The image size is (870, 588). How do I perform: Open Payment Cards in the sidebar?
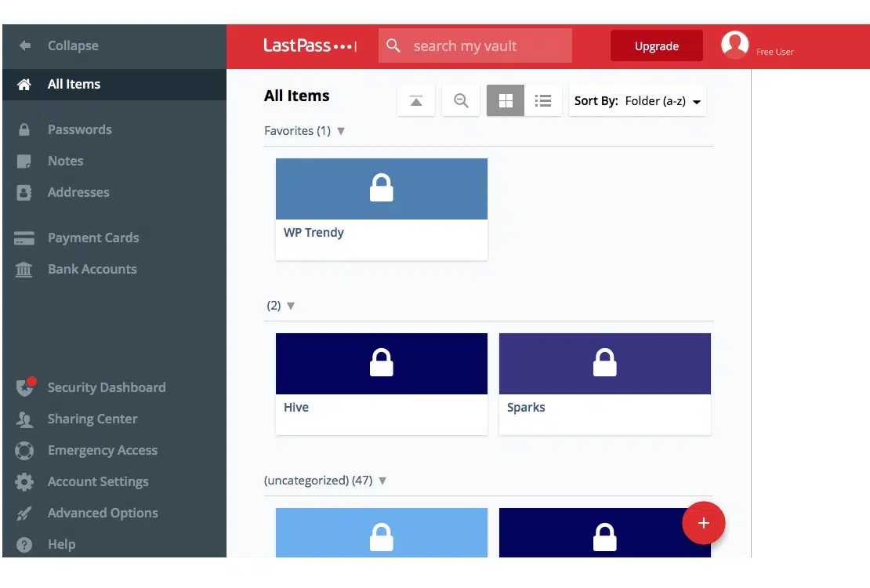tap(92, 238)
